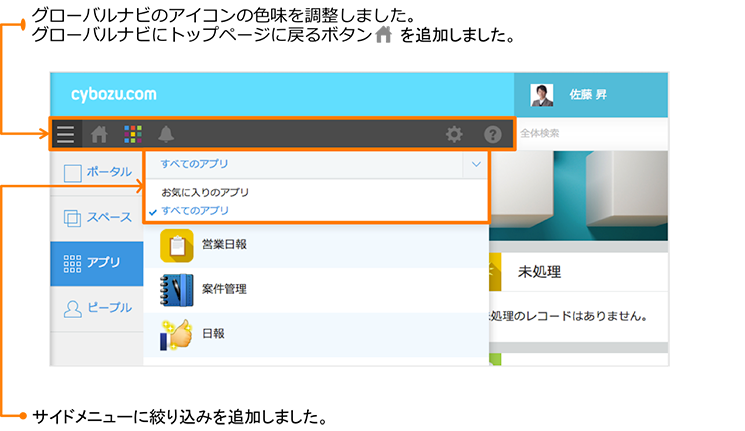
Task: Click the home icon in toolbar
Action: click(99, 134)
